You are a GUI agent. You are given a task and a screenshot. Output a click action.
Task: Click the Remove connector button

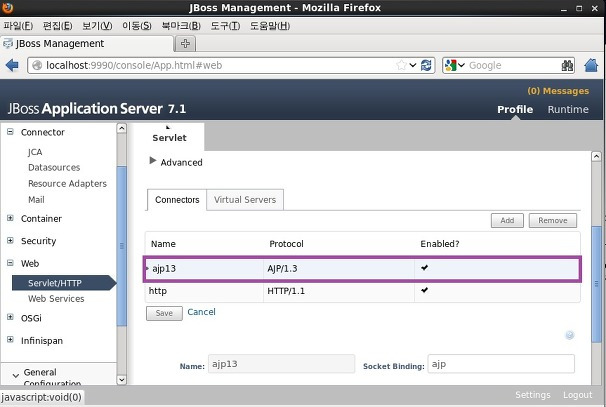(553, 220)
